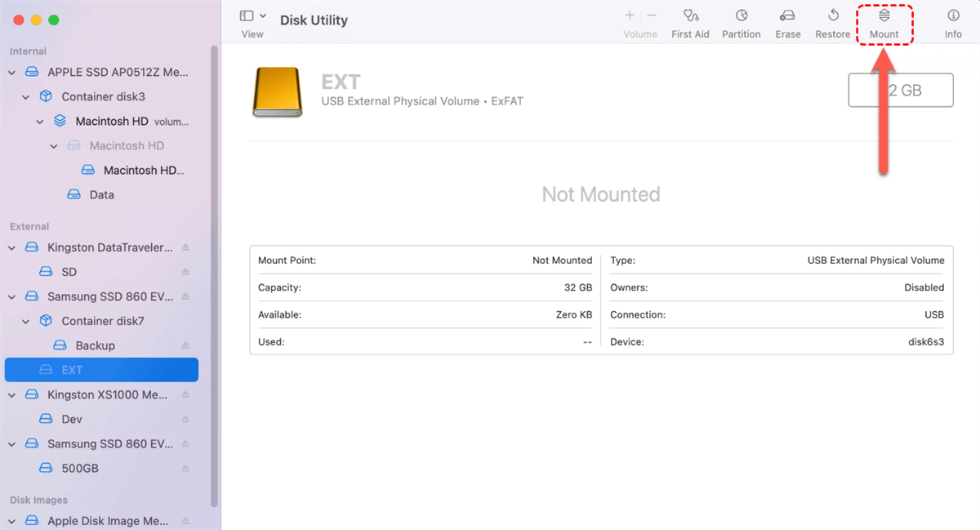
Task: Collapse Container disk7
Action: 26,321
